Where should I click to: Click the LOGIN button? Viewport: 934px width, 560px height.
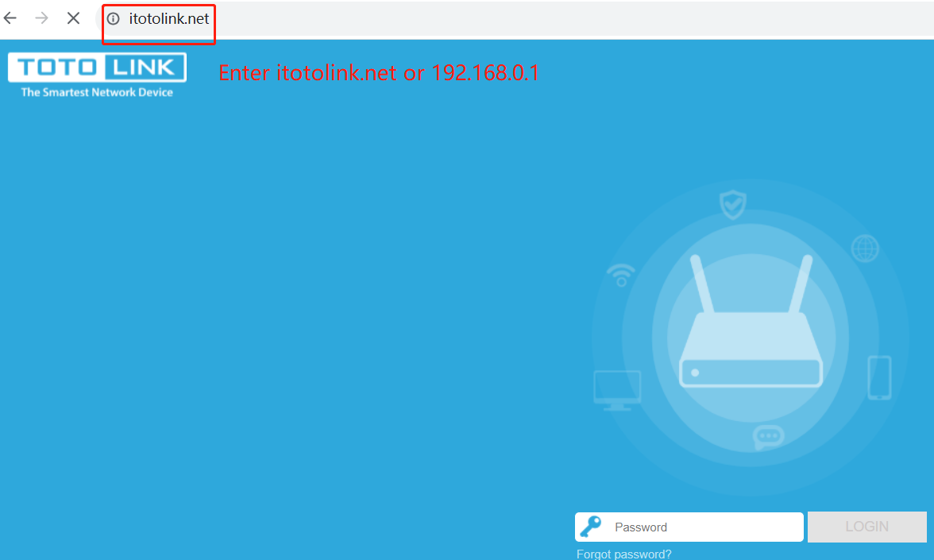(866, 527)
